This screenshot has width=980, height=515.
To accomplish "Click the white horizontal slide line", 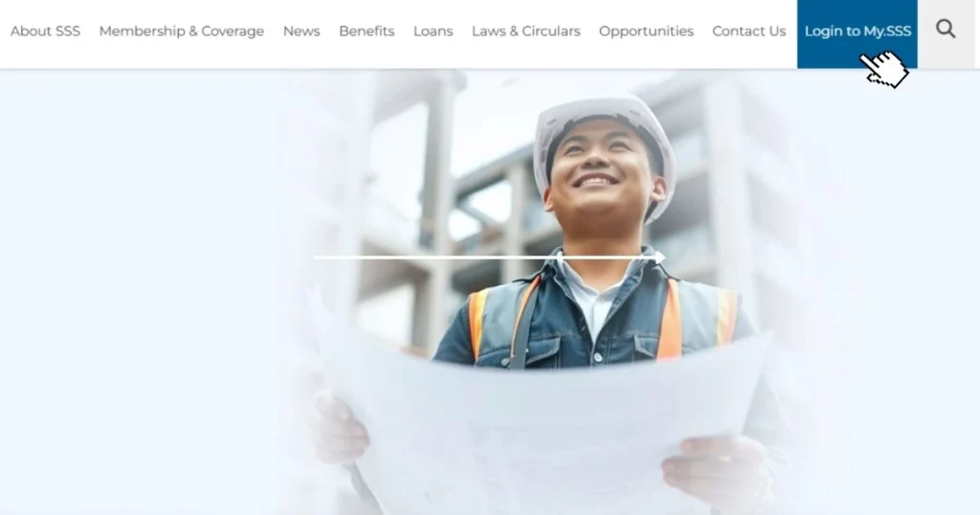I will tap(485, 257).
